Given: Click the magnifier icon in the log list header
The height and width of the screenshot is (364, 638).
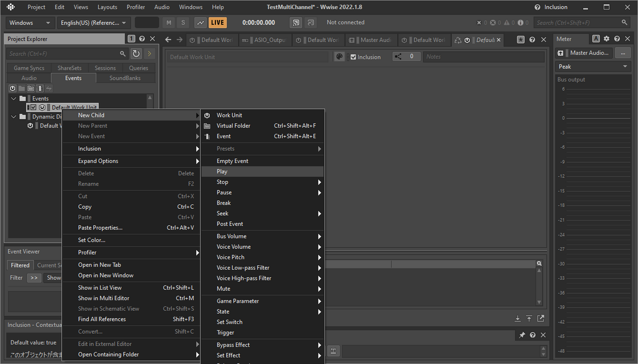Looking at the screenshot, I should [540, 264].
